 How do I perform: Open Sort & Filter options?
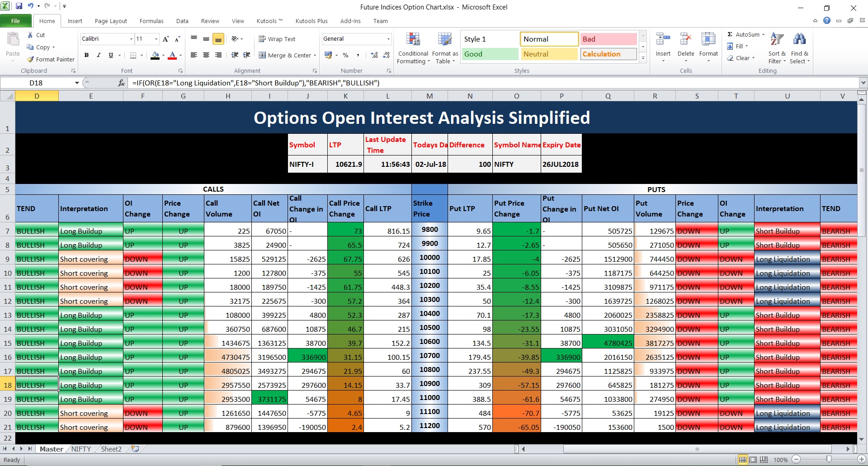click(x=776, y=47)
